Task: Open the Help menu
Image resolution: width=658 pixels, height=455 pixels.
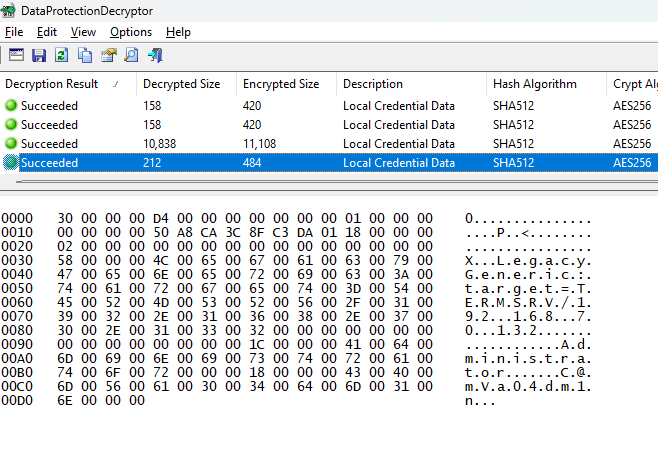Action: [178, 32]
